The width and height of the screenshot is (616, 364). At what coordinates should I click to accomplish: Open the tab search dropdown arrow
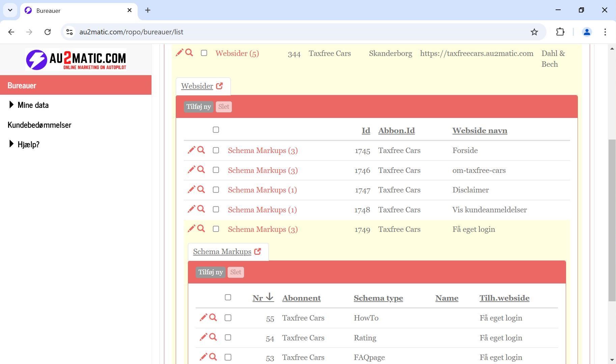tap(10, 10)
